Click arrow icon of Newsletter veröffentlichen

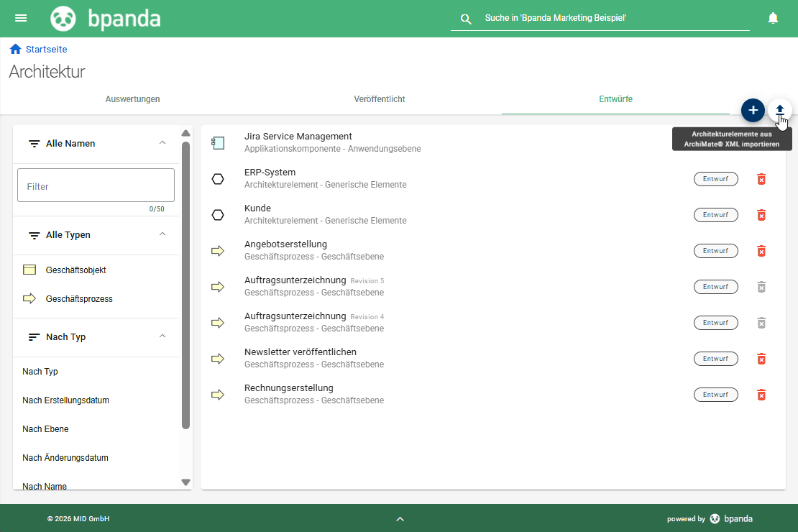pyautogui.click(x=218, y=359)
